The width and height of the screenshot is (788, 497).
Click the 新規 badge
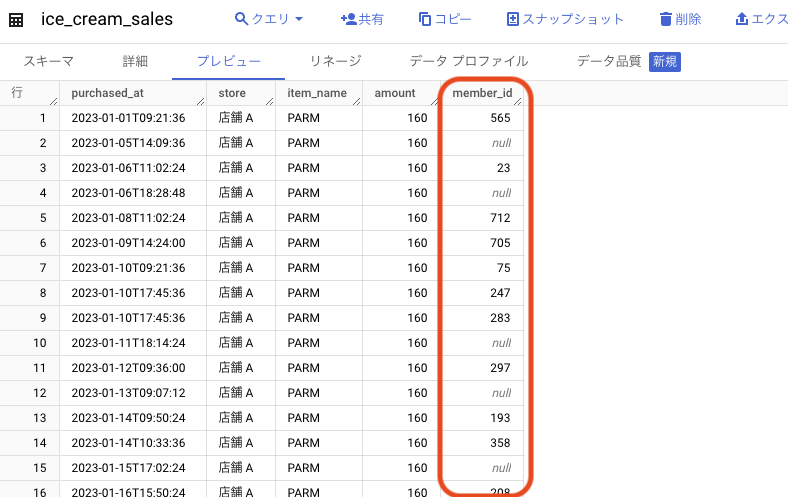coord(664,62)
